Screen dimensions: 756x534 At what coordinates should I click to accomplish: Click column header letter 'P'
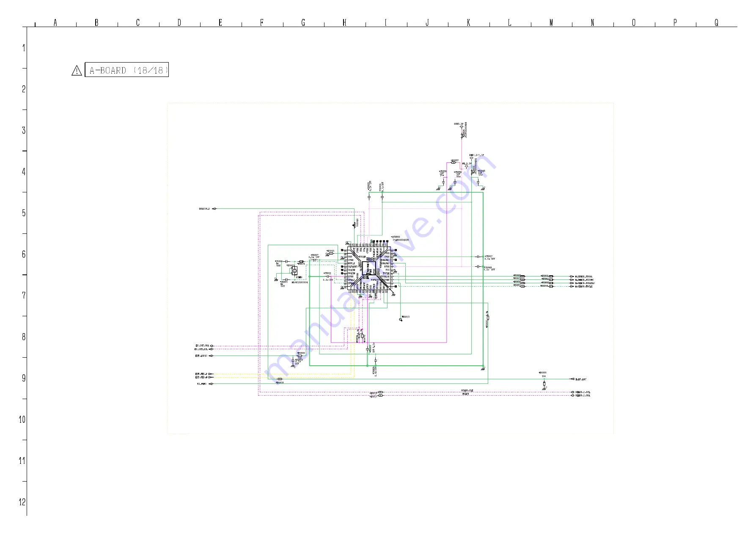[675, 22]
